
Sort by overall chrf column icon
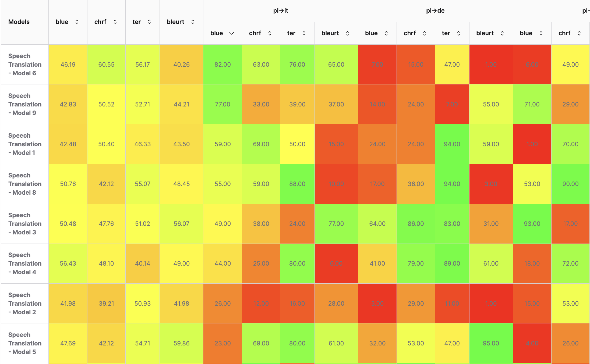tap(115, 22)
